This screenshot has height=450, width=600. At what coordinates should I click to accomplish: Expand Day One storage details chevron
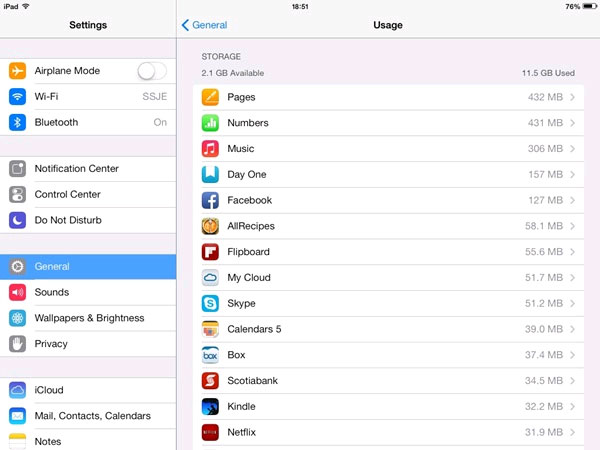tap(572, 174)
